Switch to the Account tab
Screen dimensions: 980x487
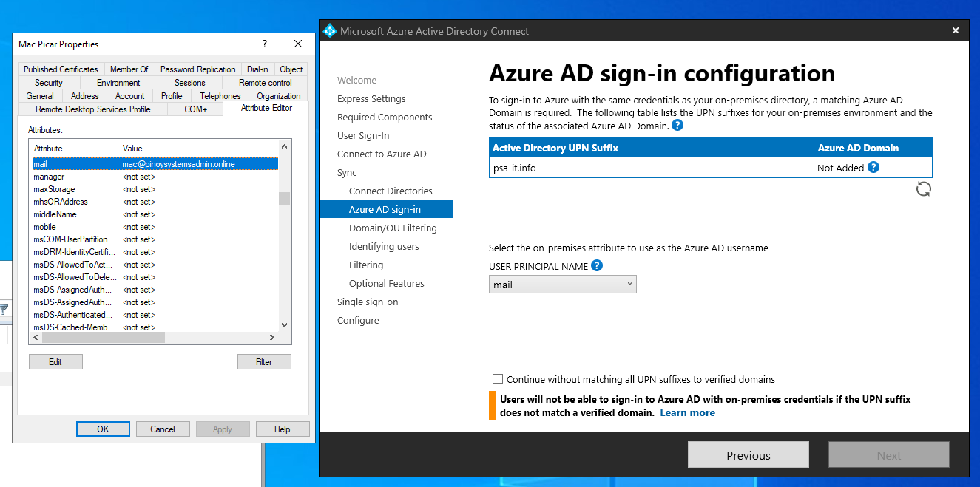[130, 96]
